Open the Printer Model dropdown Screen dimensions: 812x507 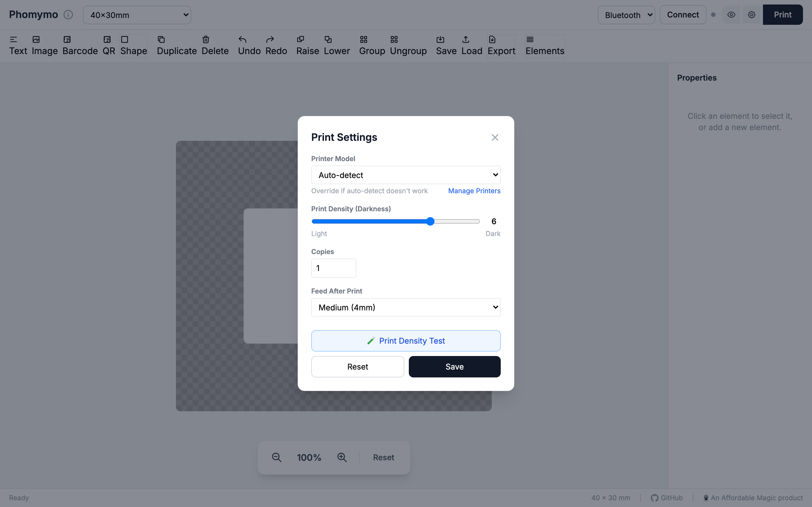coord(405,175)
